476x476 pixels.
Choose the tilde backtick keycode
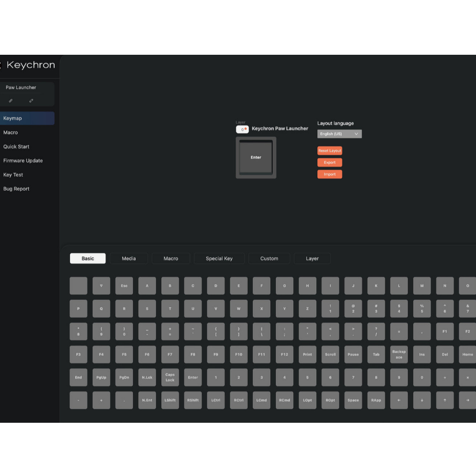(x=193, y=332)
